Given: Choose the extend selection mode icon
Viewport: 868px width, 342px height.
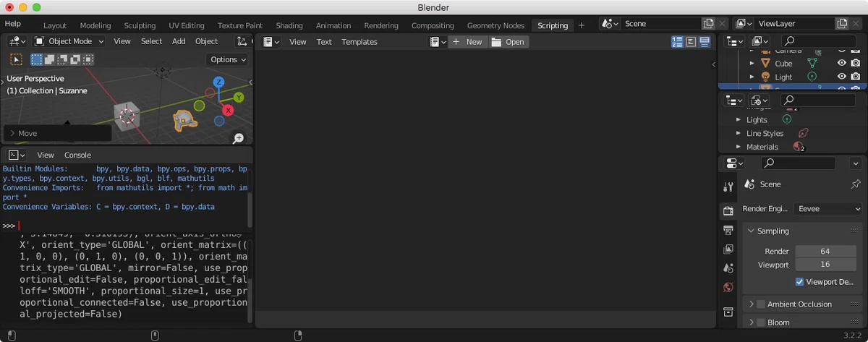Looking at the screenshot, I should (x=49, y=59).
